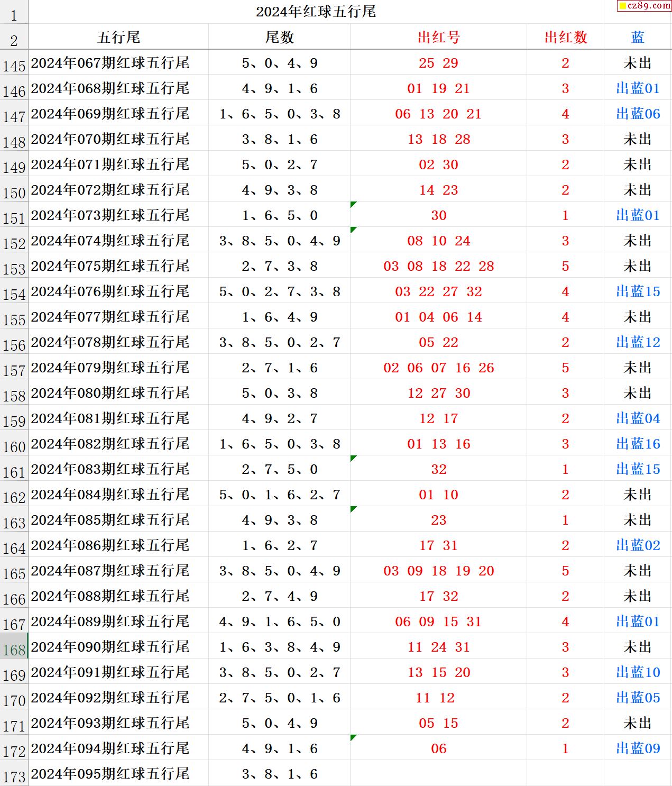Select the blue 蓝 heading cell
The height and width of the screenshot is (786, 672).
638,37
